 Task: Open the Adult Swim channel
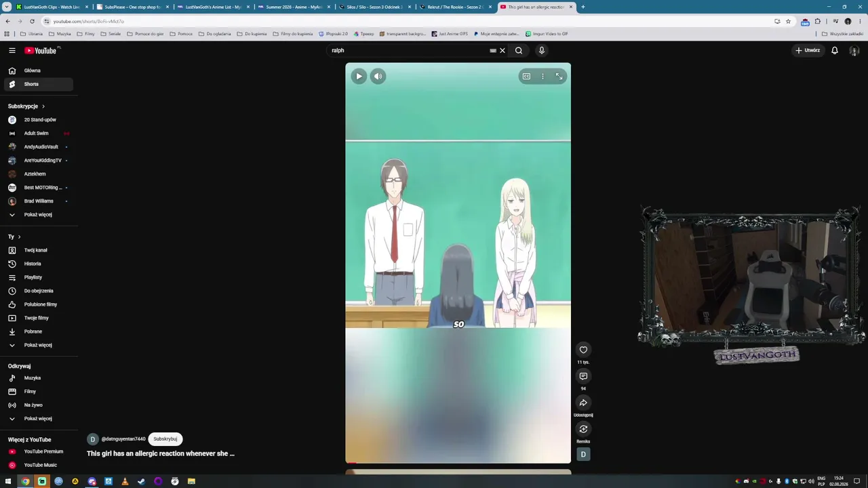[39, 134]
